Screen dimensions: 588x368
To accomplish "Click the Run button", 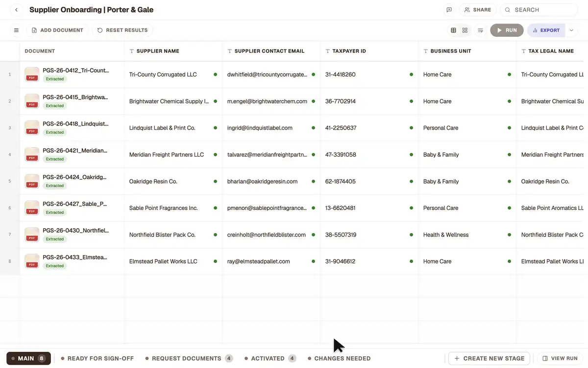I will 507,30.
